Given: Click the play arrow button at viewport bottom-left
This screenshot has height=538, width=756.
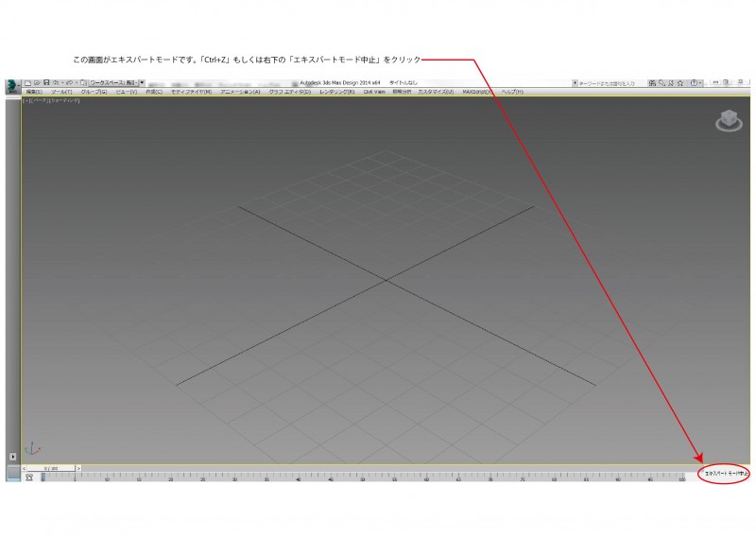Looking at the screenshot, I should [12, 456].
